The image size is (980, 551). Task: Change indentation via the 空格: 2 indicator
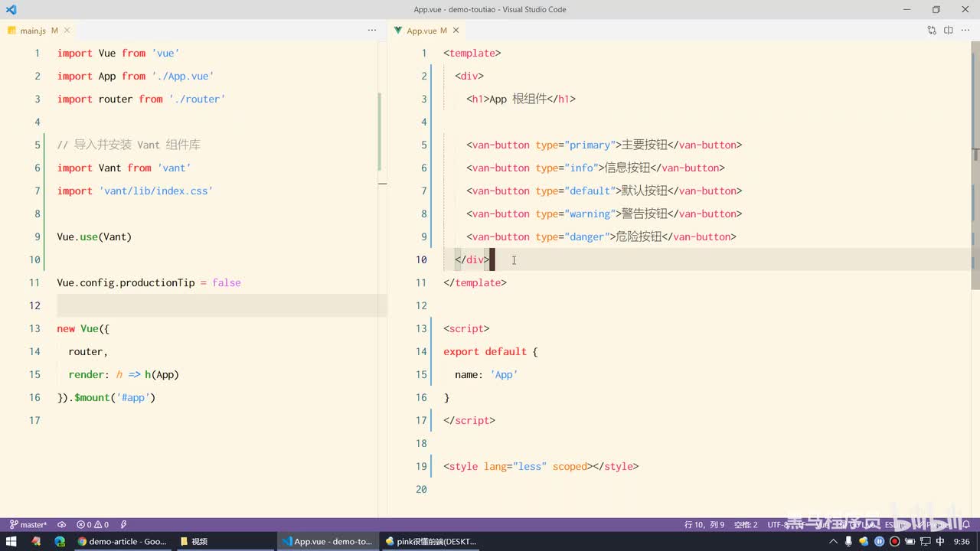coord(745,525)
